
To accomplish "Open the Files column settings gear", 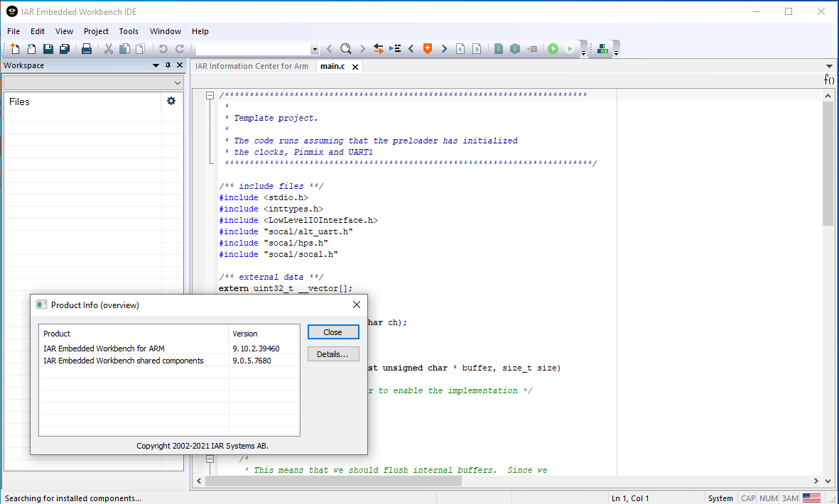I will [171, 101].
